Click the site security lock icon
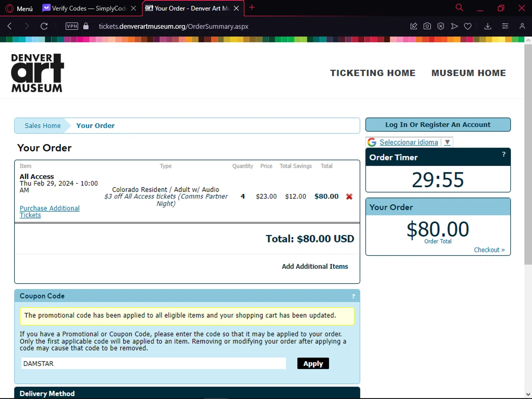 coord(86,26)
